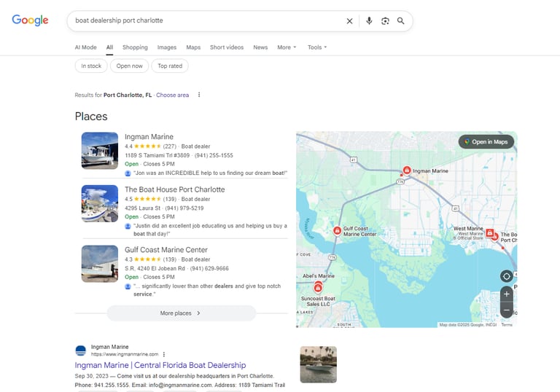Screen dimensions: 560x392
Task: Click the Suncoast Boat Sales LLC pin
Action: coord(318,288)
